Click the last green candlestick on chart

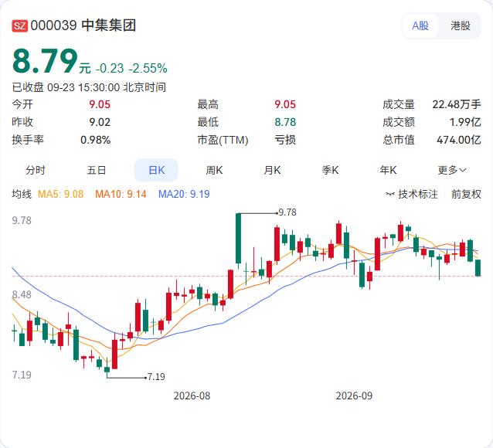click(478, 268)
